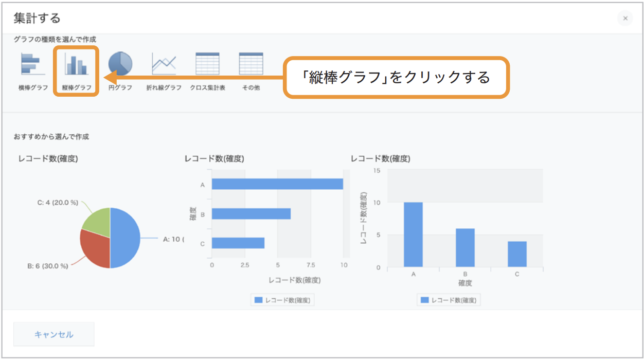The image size is (644, 360).
Task: Click column A in the vertical chart
Action: pyautogui.click(x=413, y=235)
